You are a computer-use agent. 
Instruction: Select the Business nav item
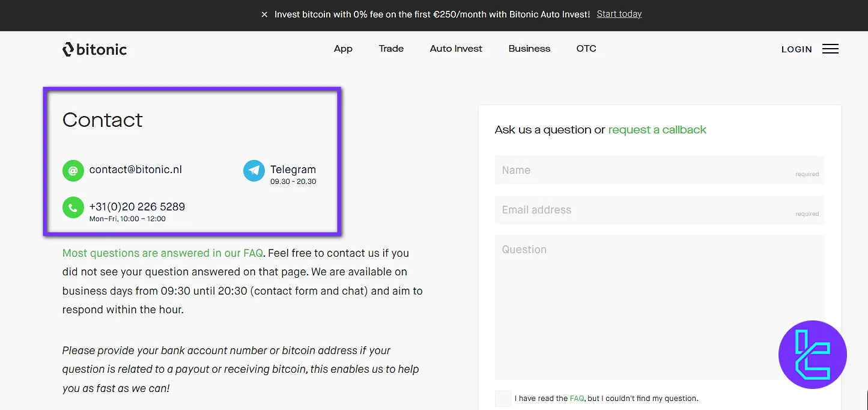tap(529, 49)
